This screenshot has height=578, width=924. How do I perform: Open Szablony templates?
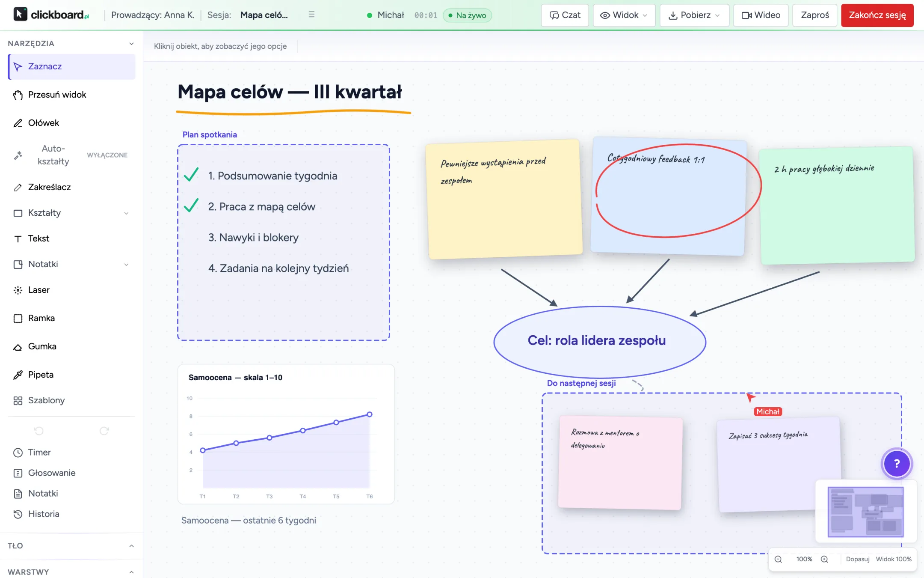coord(71,400)
